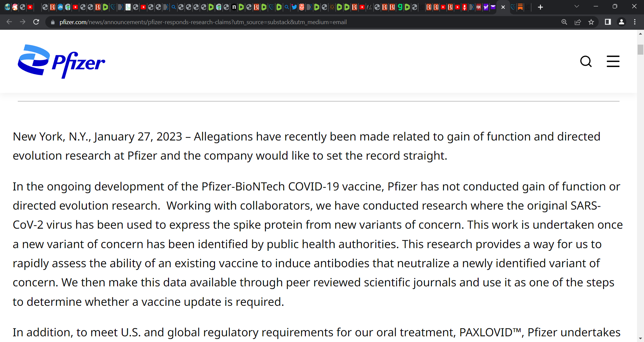Toggle the browser side panel
This screenshot has height=342, width=644.
(x=608, y=22)
